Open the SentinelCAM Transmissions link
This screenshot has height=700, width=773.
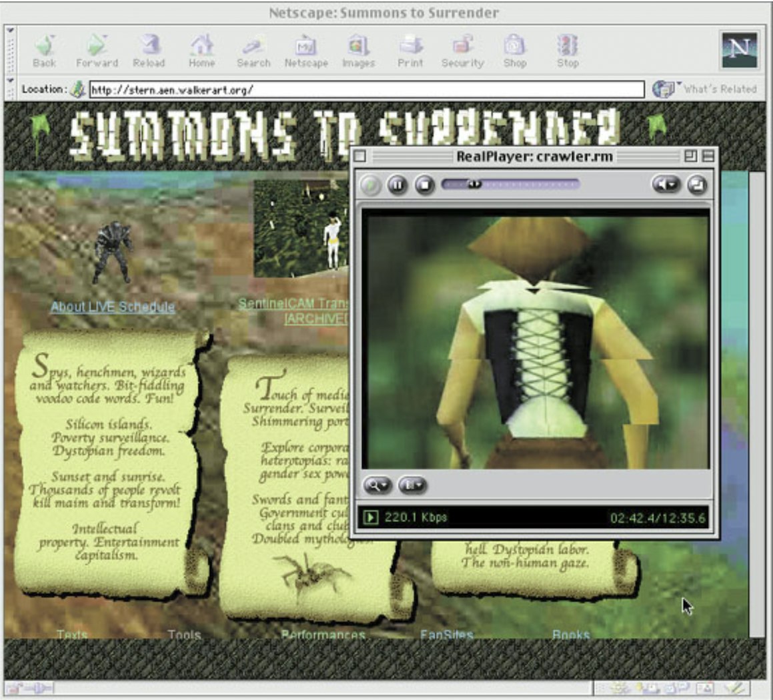[x=293, y=303]
